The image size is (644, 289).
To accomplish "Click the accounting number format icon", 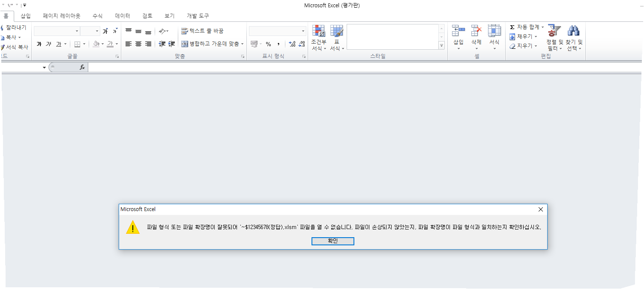I will [254, 44].
